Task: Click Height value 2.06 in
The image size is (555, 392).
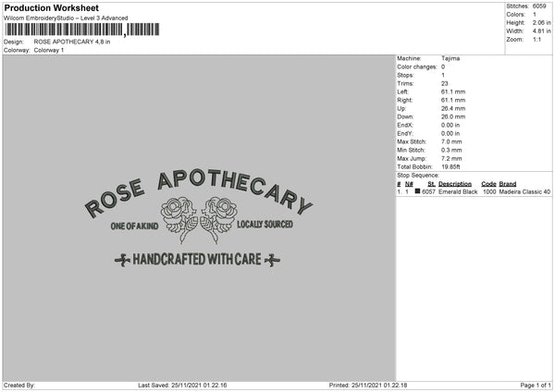Action: [x=541, y=22]
